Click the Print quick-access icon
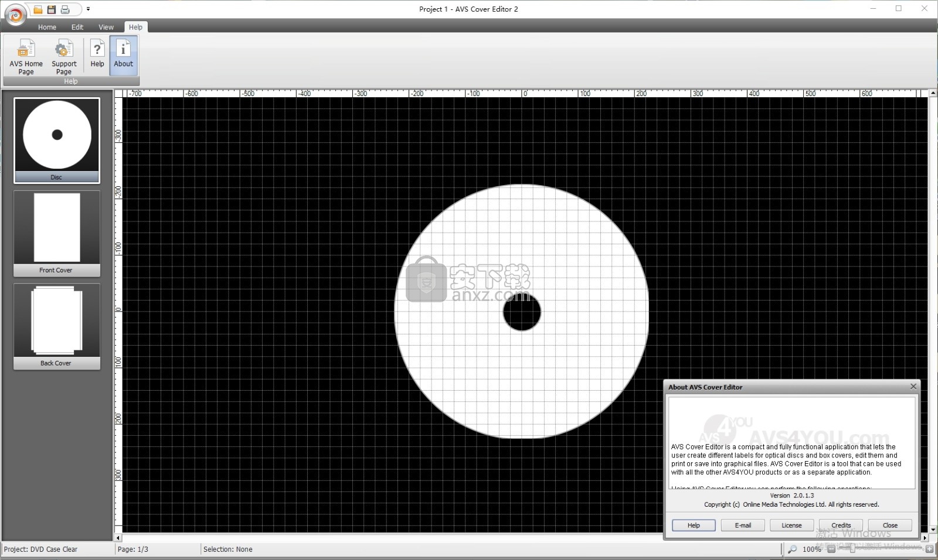The image size is (938, 560). [x=65, y=9]
